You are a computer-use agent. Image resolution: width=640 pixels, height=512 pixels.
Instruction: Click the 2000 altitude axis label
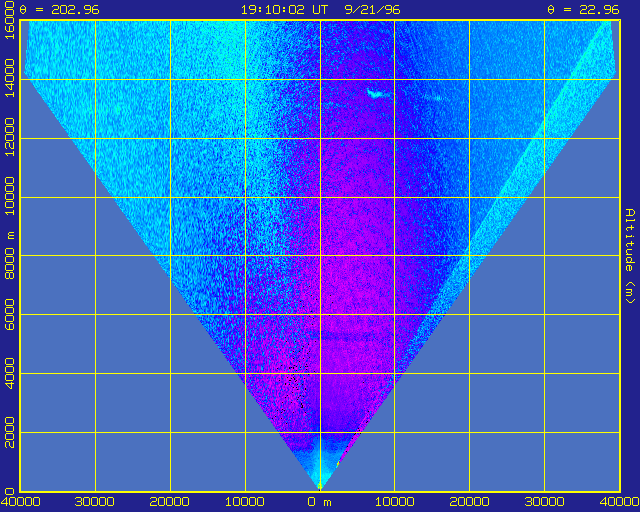click(9, 432)
